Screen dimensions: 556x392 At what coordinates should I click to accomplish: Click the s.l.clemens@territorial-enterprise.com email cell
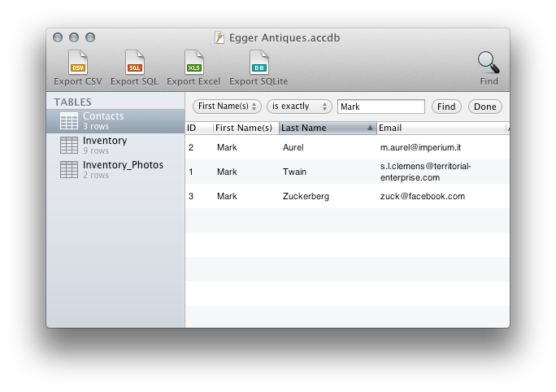pyautogui.click(x=425, y=172)
